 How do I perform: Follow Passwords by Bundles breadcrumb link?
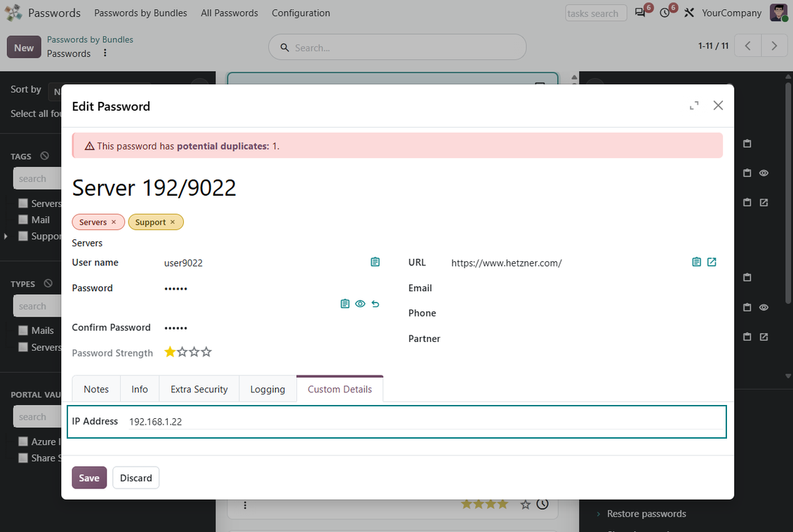point(90,39)
